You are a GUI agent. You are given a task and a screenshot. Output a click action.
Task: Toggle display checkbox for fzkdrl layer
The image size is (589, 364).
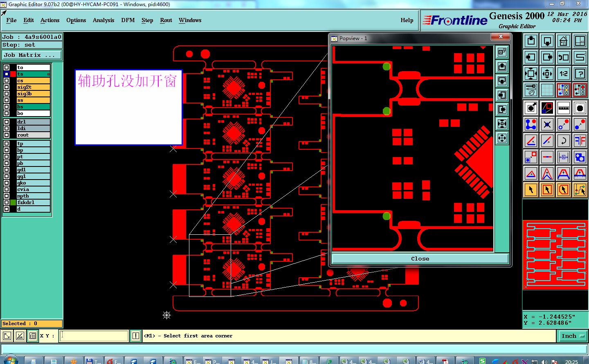[x=7, y=202]
